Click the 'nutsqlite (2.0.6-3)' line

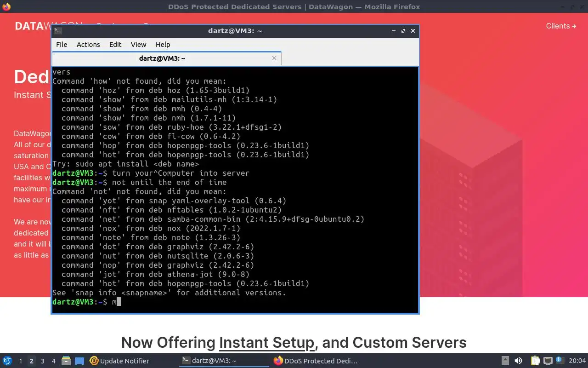[158, 256]
